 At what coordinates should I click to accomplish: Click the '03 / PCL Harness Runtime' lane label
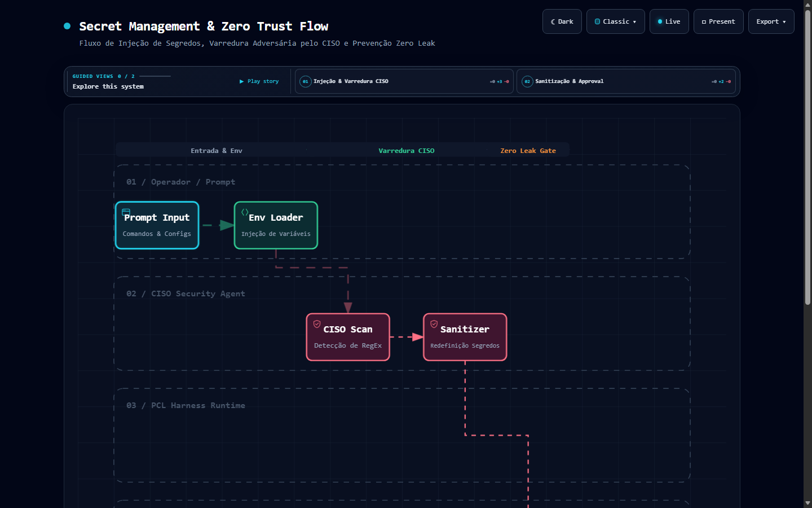pos(186,405)
